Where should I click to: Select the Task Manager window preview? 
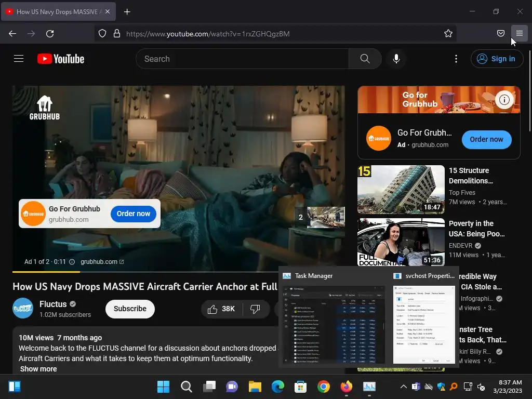(334, 319)
